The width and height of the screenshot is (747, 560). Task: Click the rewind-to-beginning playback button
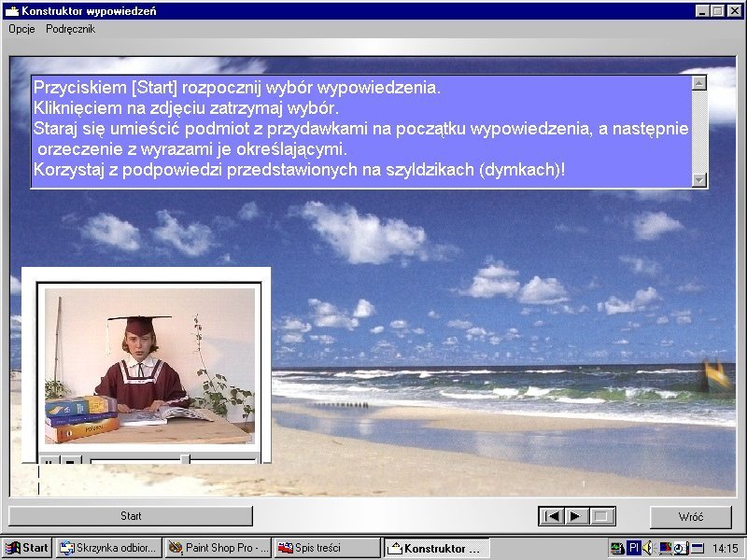552,516
